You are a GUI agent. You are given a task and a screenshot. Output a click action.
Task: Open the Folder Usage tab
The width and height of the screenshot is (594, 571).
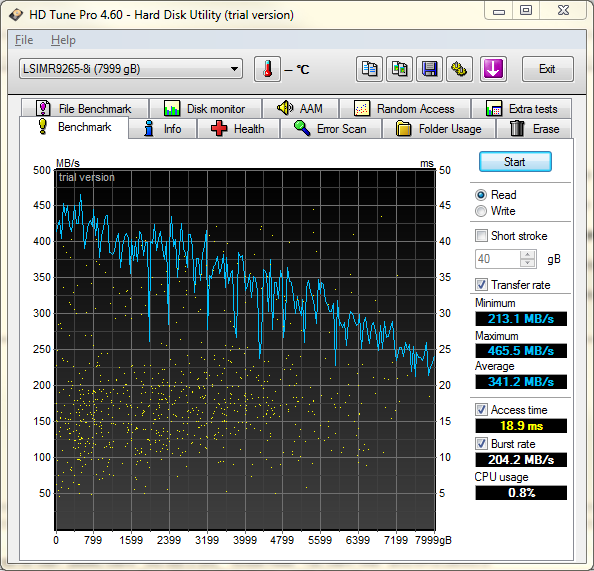pyautogui.click(x=439, y=129)
